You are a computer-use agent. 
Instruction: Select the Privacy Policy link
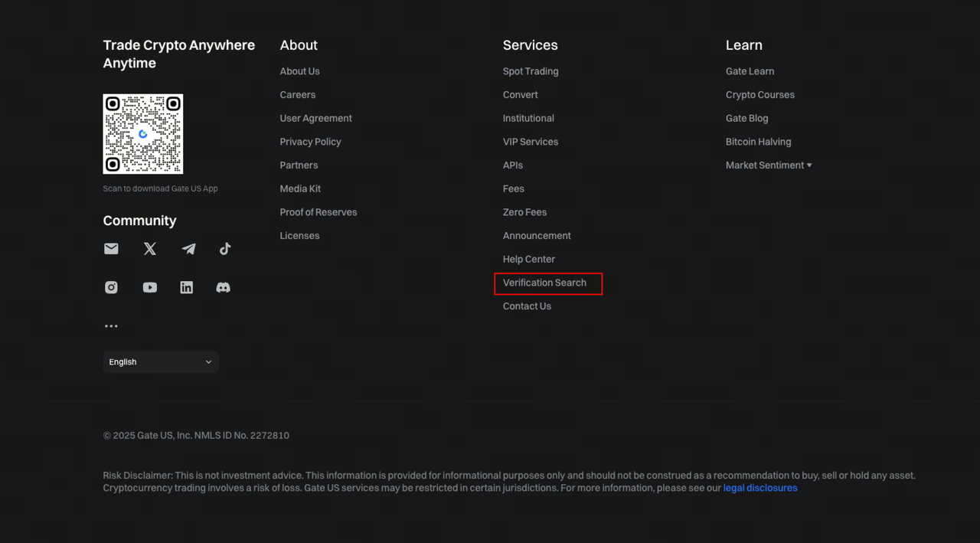310,142
